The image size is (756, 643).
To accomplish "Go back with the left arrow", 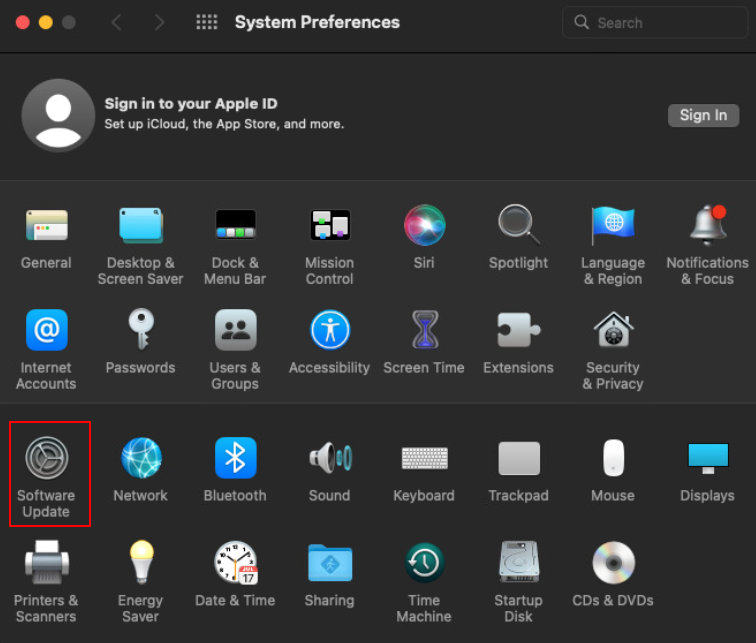I will click(x=116, y=22).
